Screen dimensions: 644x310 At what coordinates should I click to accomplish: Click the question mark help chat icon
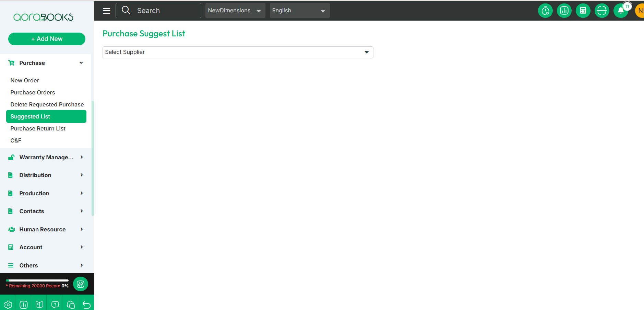pos(55,305)
